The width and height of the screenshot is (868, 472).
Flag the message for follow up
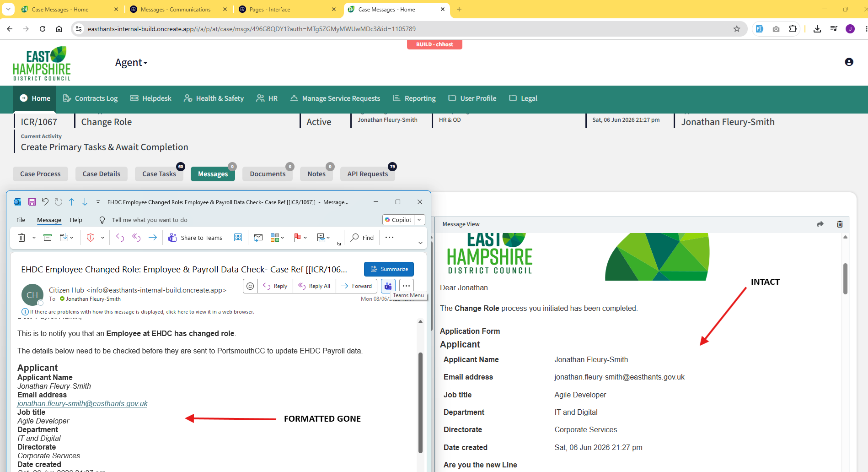[x=297, y=237]
